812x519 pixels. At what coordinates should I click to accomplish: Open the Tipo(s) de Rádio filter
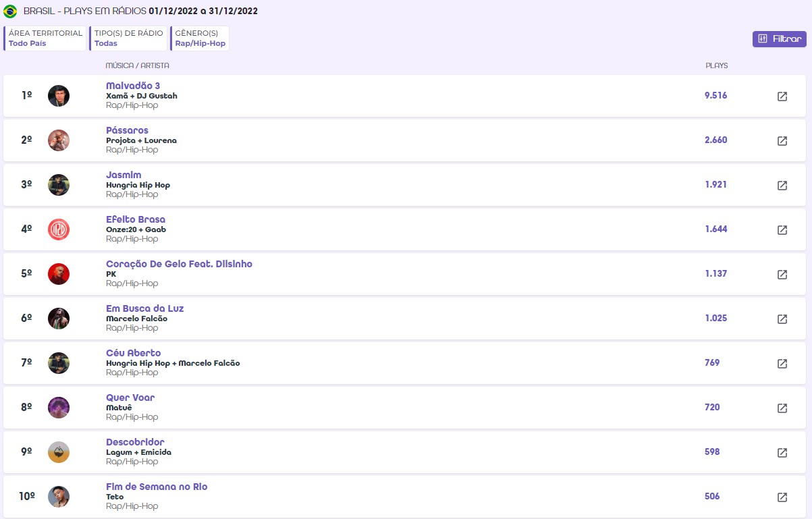click(128, 38)
